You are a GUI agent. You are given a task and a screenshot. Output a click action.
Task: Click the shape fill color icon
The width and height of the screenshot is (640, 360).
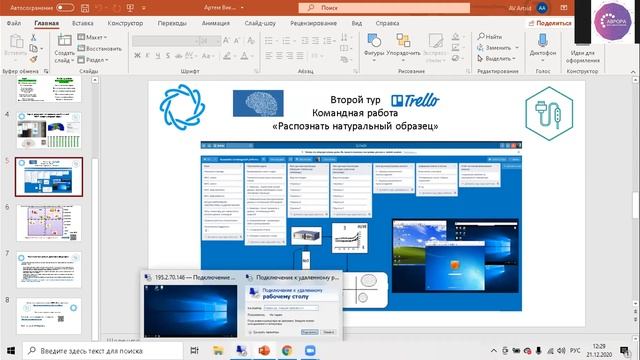(456, 37)
